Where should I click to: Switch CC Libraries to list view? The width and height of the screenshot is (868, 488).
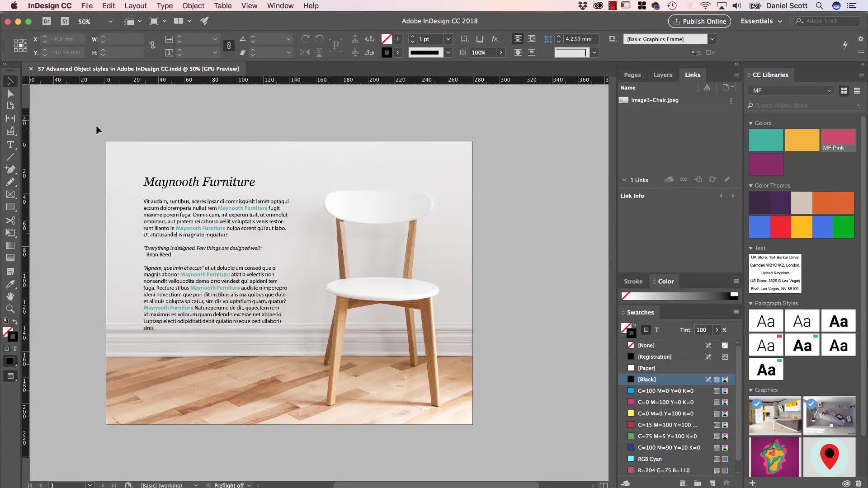tap(857, 91)
